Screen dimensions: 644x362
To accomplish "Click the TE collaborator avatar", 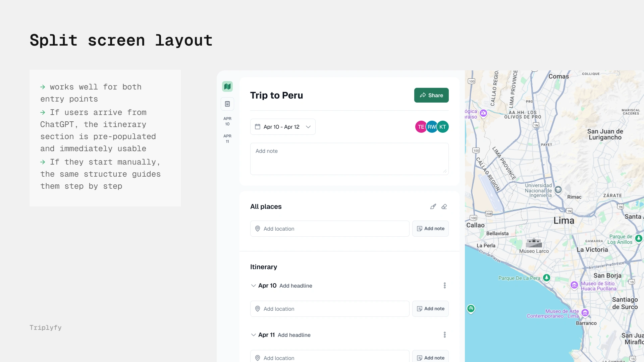I will (421, 127).
